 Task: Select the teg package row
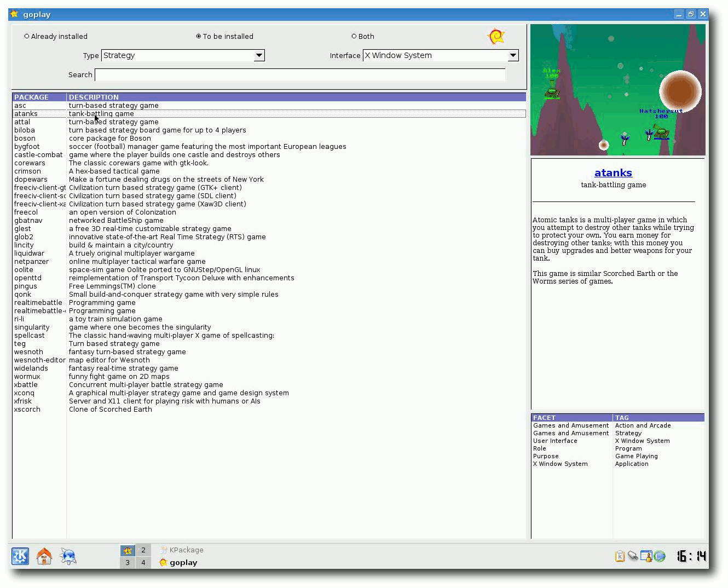pyautogui.click(x=269, y=344)
